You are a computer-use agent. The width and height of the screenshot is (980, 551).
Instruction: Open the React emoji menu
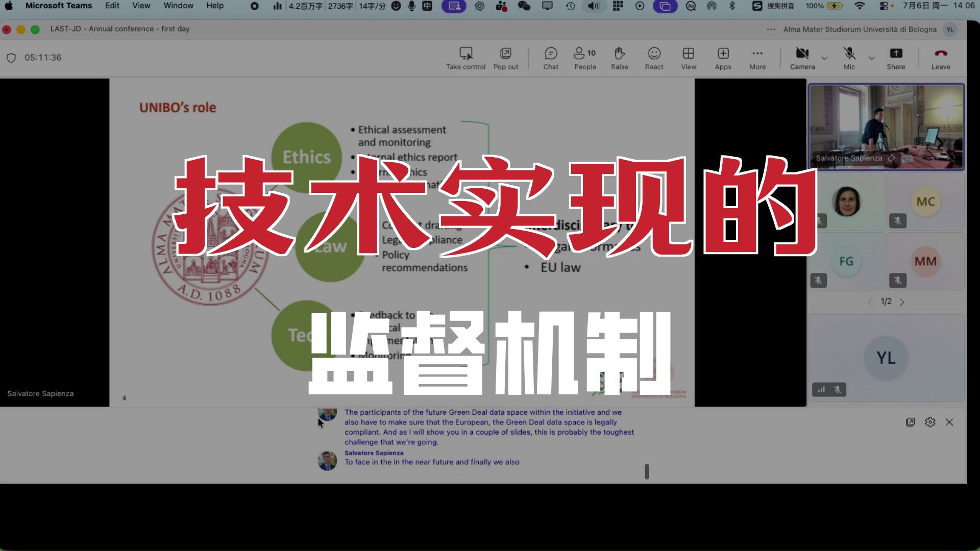654,59
